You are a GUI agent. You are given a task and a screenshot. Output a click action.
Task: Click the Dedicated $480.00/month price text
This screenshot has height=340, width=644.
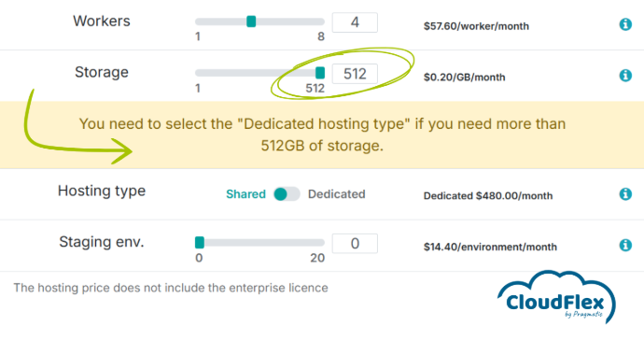pyautogui.click(x=488, y=196)
